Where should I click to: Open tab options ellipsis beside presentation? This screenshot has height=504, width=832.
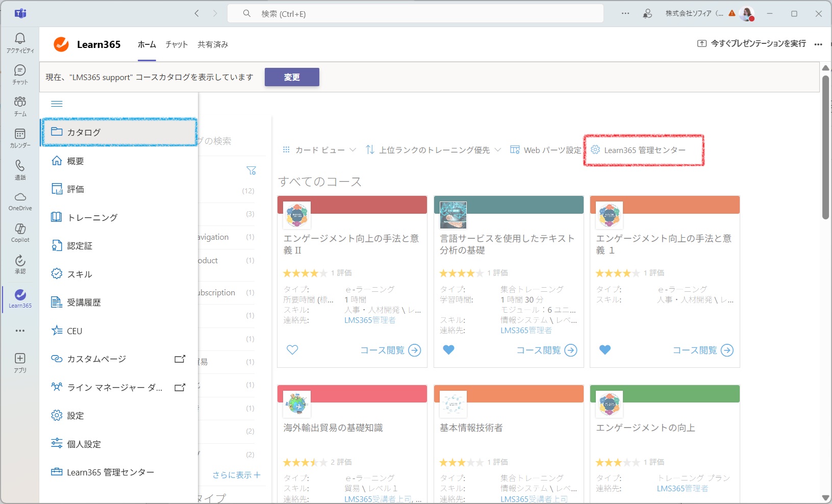tap(818, 44)
